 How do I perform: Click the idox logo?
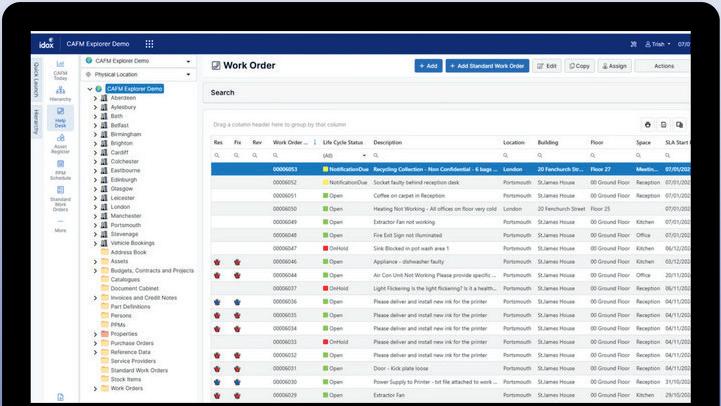(46, 44)
